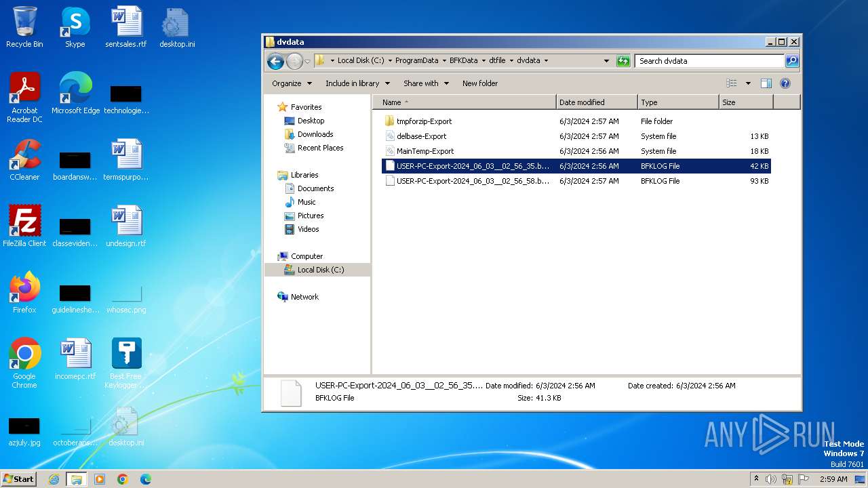Select Local Disk (C:) in navigation pane
The image size is (868, 488).
[317, 270]
